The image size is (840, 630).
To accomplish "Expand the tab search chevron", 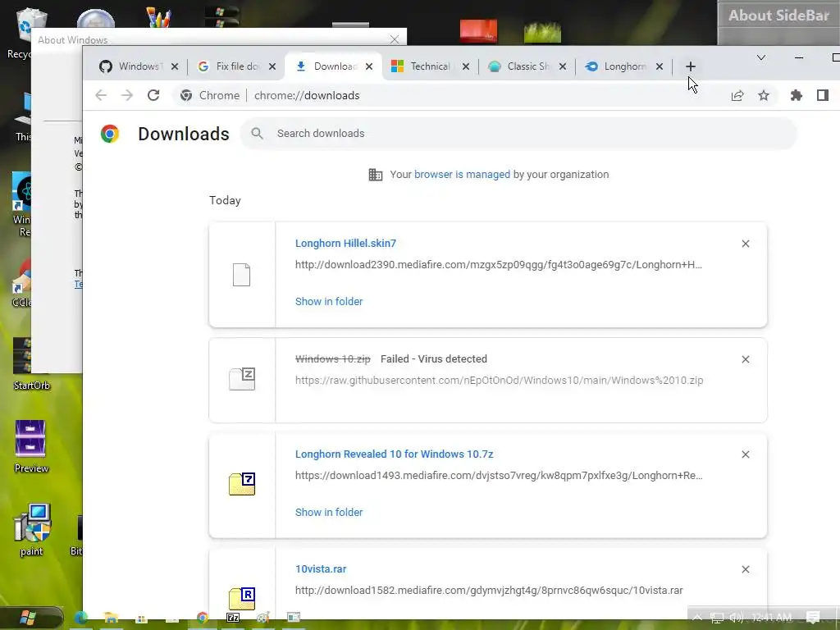I will [760, 57].
